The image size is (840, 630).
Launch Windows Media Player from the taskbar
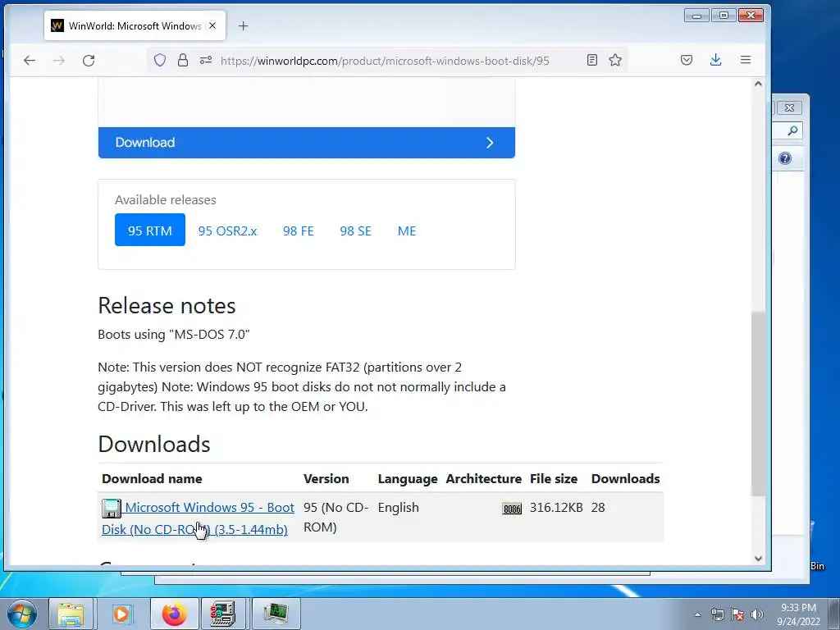[121, 614]
